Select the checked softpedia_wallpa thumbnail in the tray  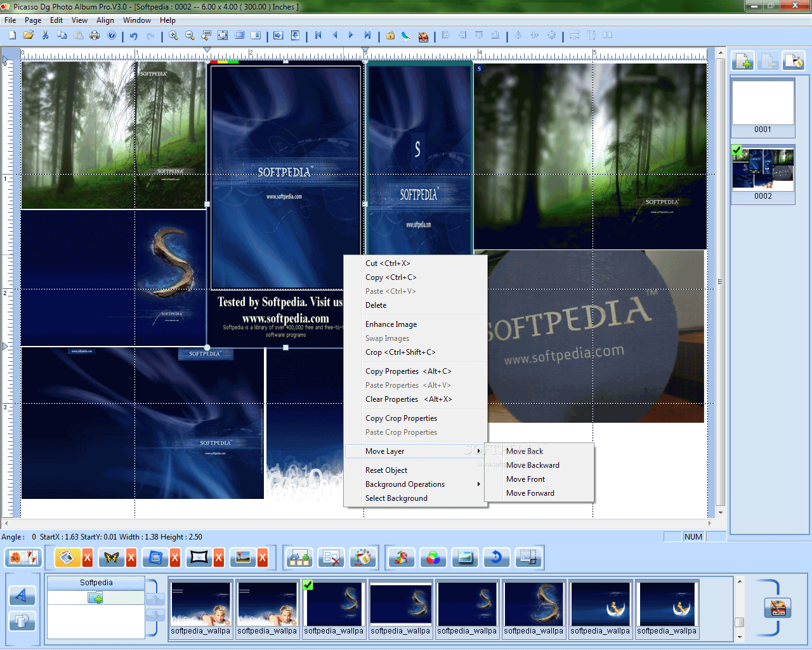334,608
